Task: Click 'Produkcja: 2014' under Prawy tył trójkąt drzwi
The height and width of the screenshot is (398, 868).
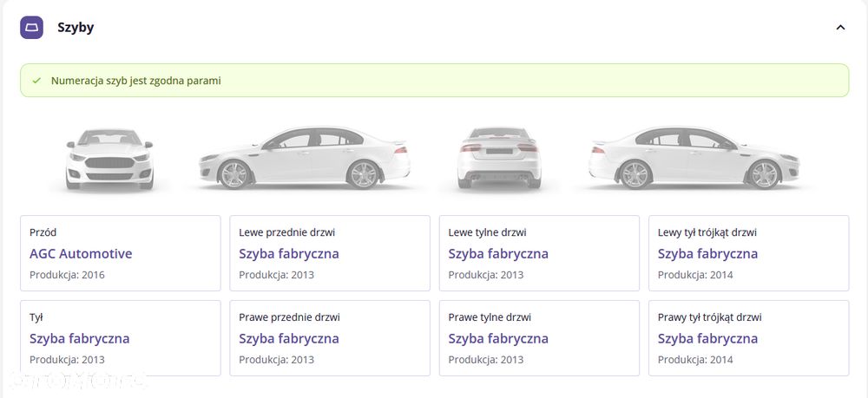Action: (x=695, y=360)
